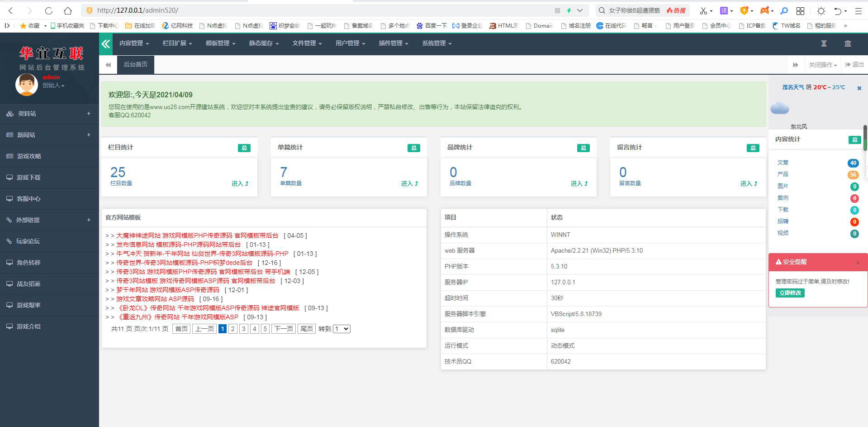Reload the page via browser refresh

click(x=48, y=10)
